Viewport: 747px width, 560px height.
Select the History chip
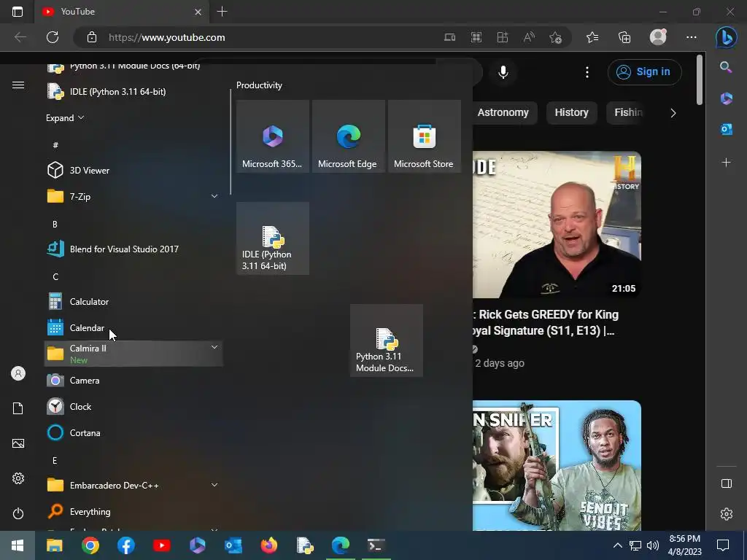(571, 112)
